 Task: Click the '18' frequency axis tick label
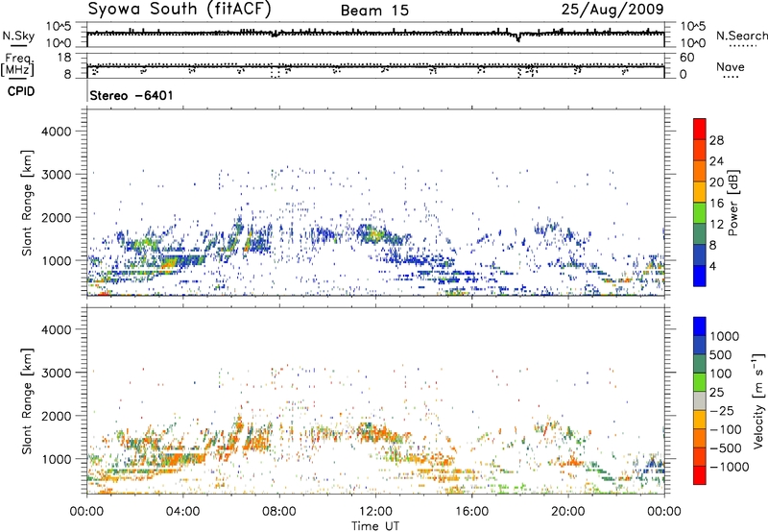click(x=64, y=58)
